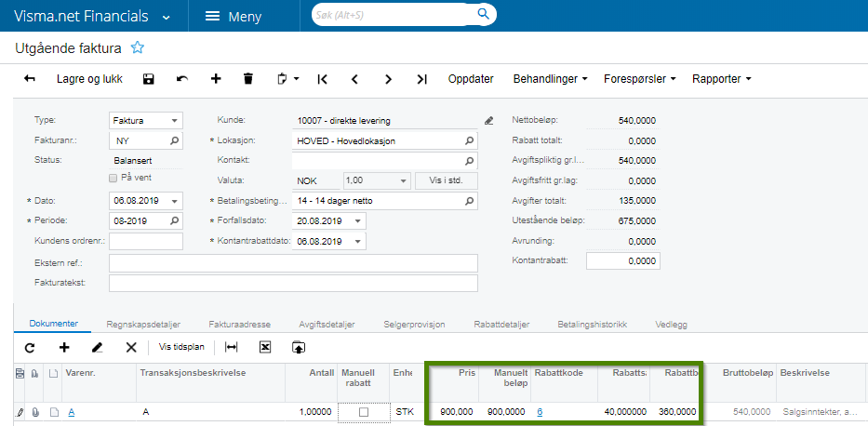Image resolution: width=868 pixels, height=426 pixels.
Task: Switch to Selgerprovisjon tab
Action: point(414,325)
